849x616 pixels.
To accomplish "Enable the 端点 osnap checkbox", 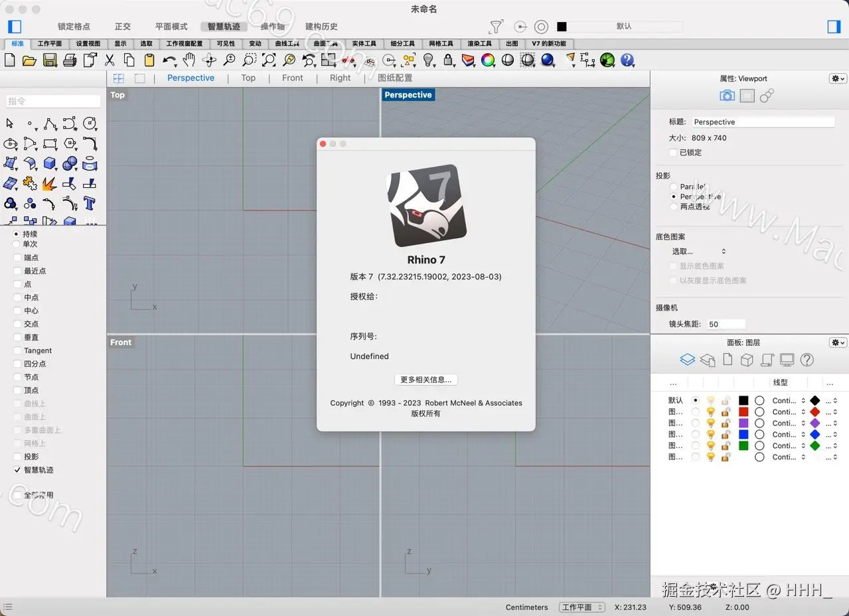I will pos(18,258).
